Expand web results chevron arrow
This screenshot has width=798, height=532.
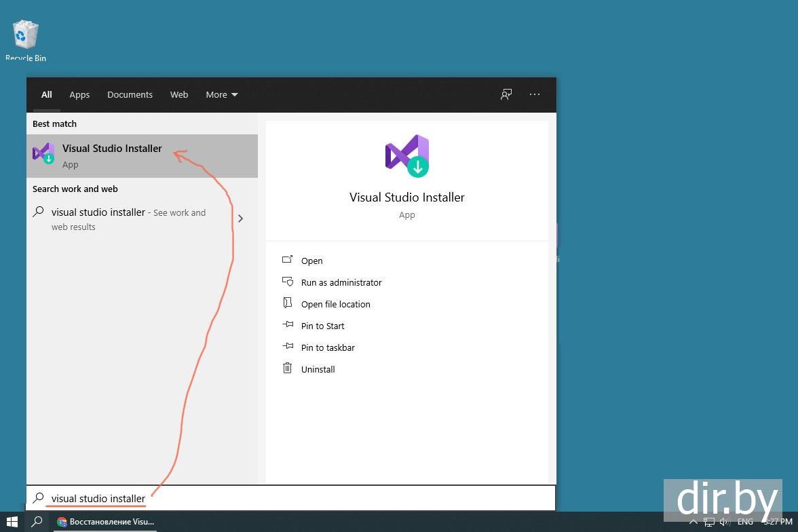point(240,218)
